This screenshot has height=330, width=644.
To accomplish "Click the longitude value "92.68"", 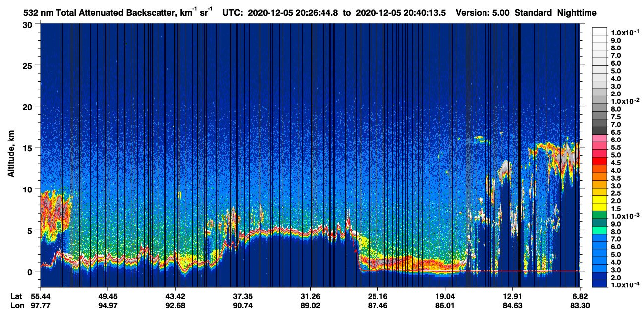I will pos(175,305).
